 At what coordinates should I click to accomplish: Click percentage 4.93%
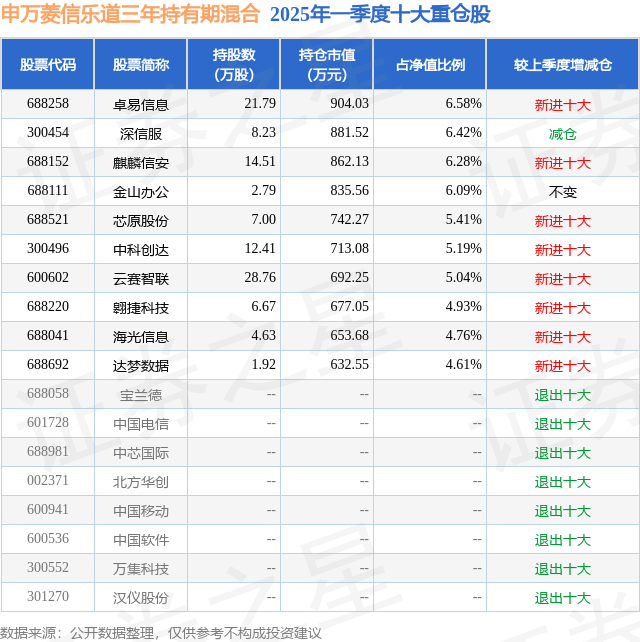pyautogui.click(x=463, y=307)
